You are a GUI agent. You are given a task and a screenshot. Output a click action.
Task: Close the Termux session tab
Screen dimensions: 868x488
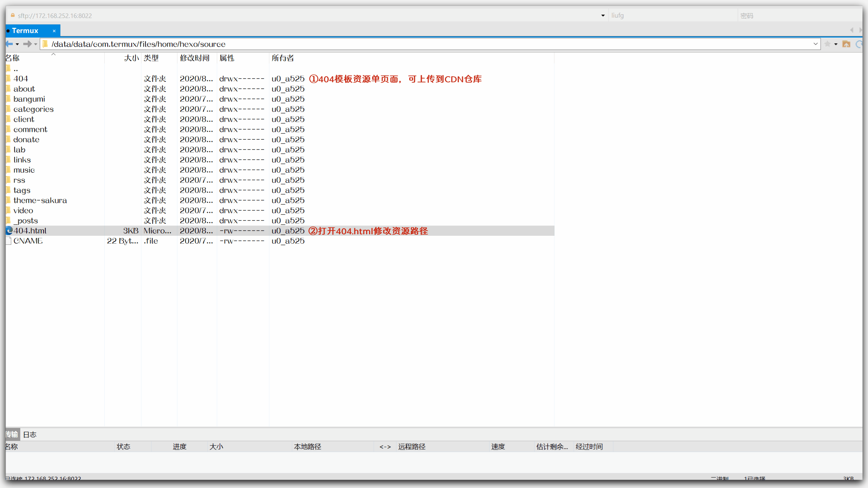click(54, 31)
